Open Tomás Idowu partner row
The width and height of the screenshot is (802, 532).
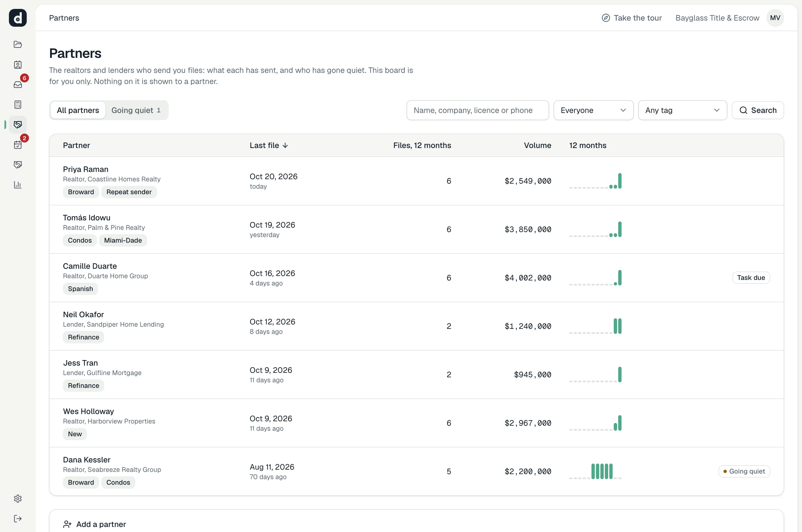[416, 229]
